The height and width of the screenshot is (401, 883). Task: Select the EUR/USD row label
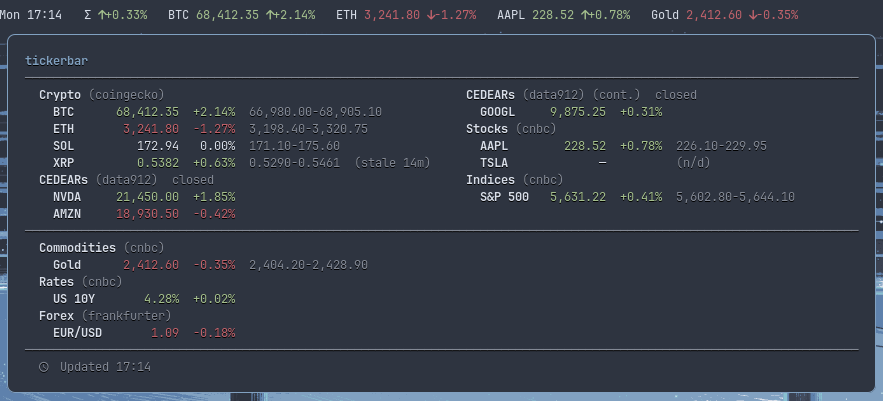77,333
